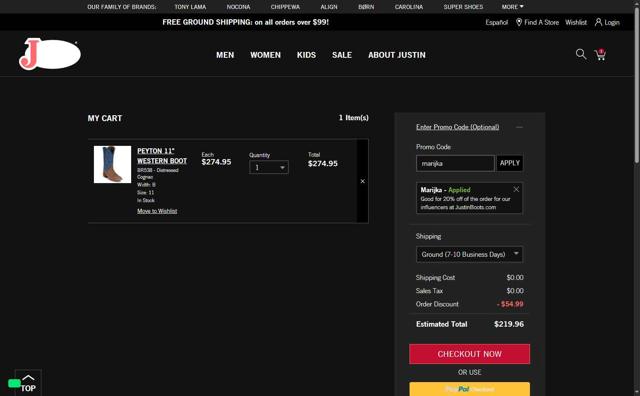Go to BØRN brand
640x396 pixels.
366,7
